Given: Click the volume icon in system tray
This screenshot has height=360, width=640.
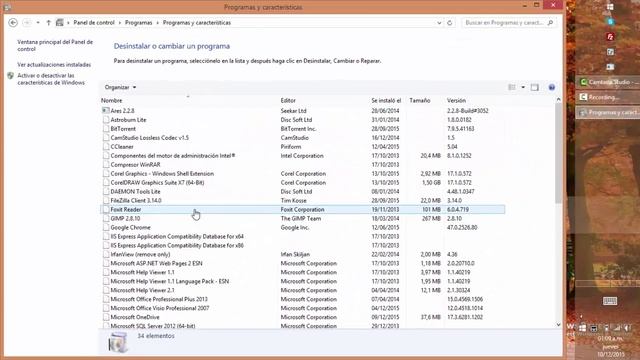Looking at the screenshot, I should click(627, 328).
